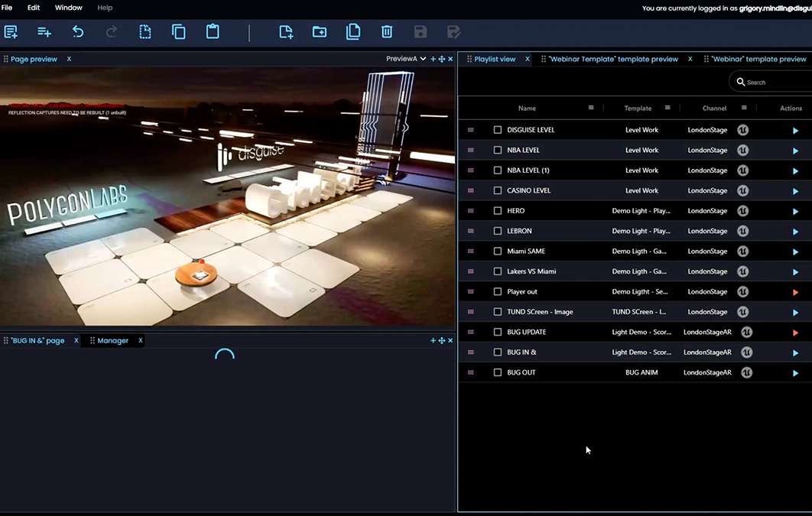The width and height of the screenshot is (812, 516).
Task: Check the NBA LEVEL checkbox
Action: tap(498, 150)
